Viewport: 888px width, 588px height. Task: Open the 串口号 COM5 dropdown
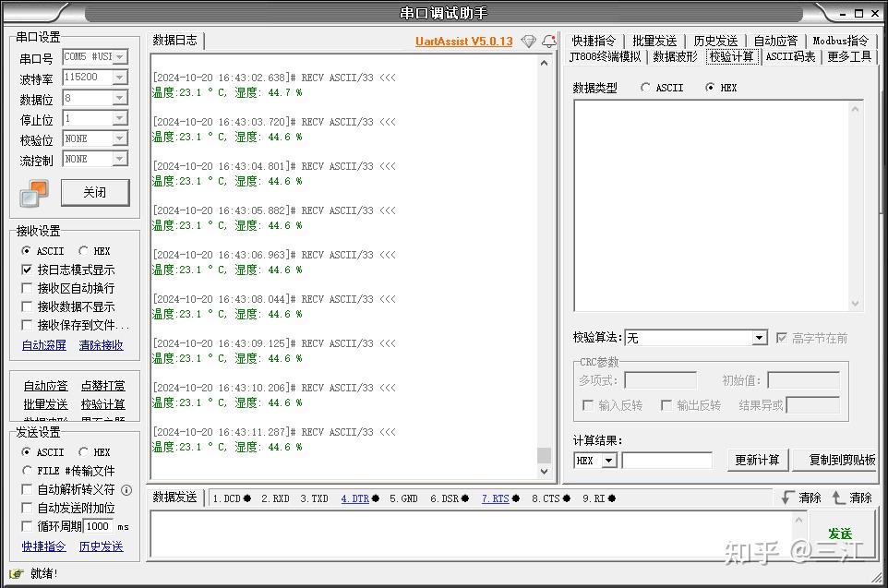pyautogui.click(x=119, y=57)
